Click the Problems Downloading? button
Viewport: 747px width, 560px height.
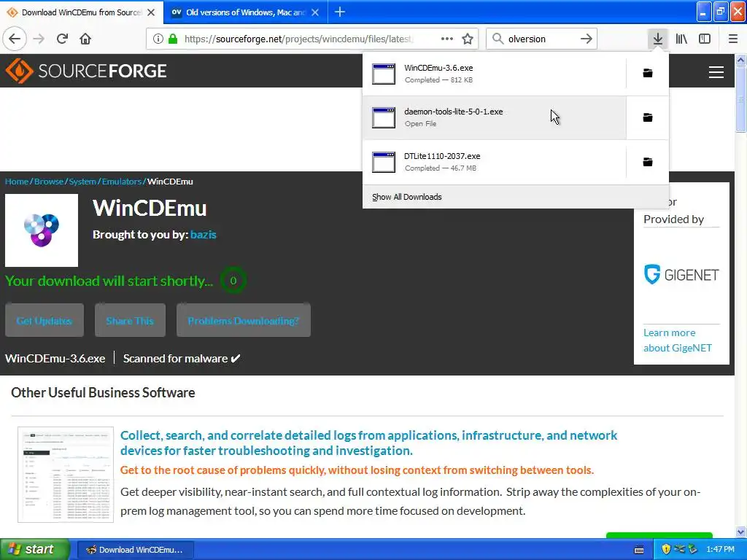244,321
